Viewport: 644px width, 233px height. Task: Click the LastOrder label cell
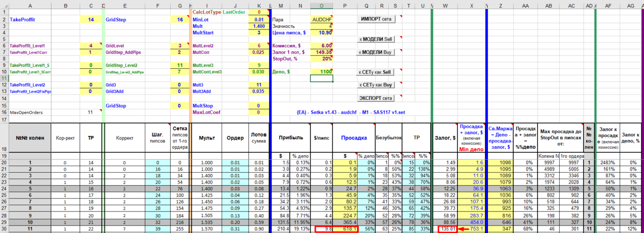(x=235, y=12)
